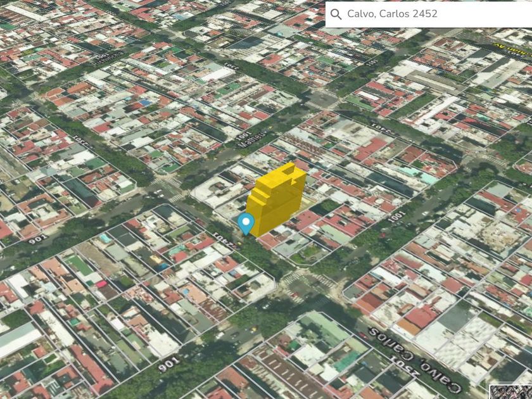This screenshot has height=399, width=532.
Task: Click the blue location pin marker
Action: tap(246, 224)
